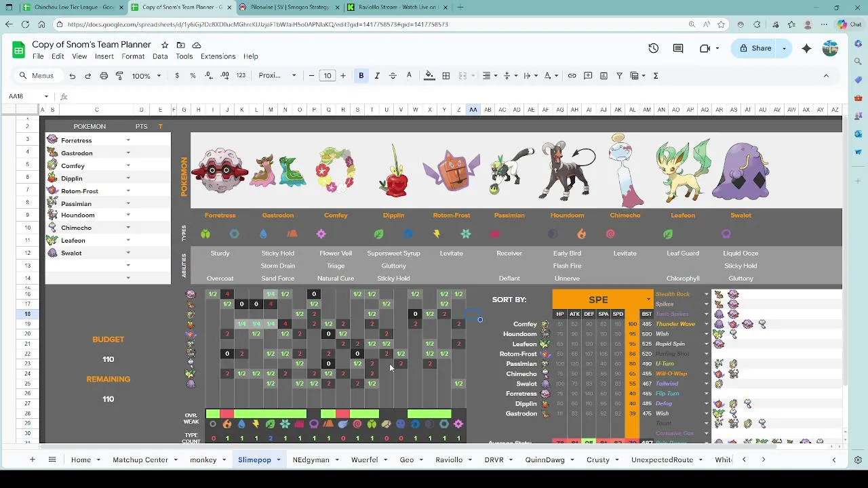
Task: Click the Menus search box
Action: [x=38, y=76]
